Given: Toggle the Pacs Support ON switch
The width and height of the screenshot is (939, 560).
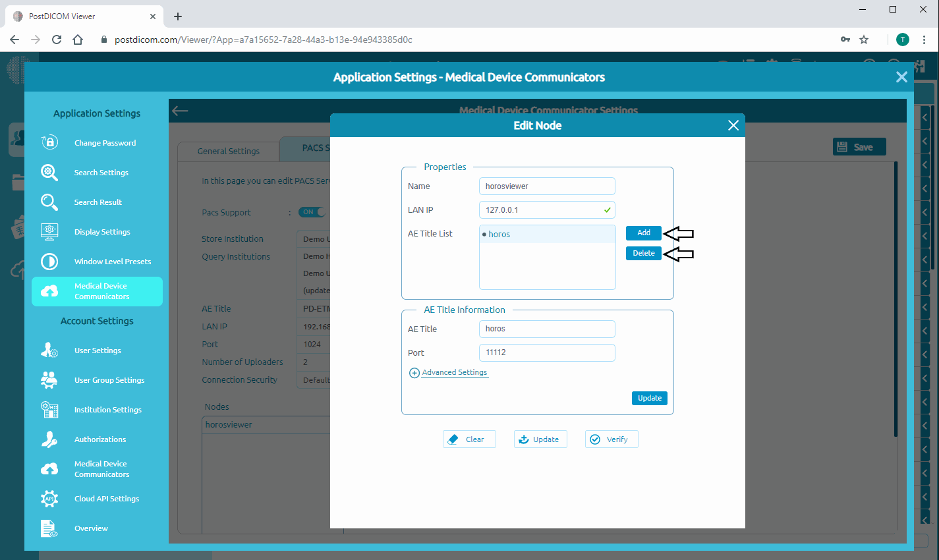Looking at the screenshot, I should point(312,212).
